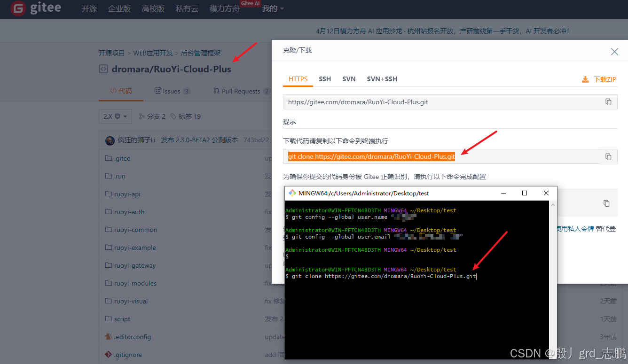Open 分支 2 branches link
Screen dimensions: 628x364
coord(152,116)
